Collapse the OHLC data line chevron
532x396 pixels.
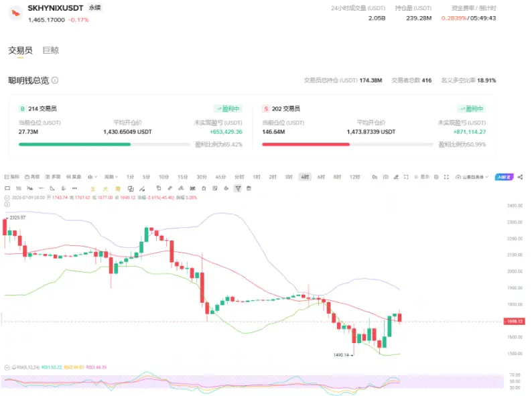7,198
